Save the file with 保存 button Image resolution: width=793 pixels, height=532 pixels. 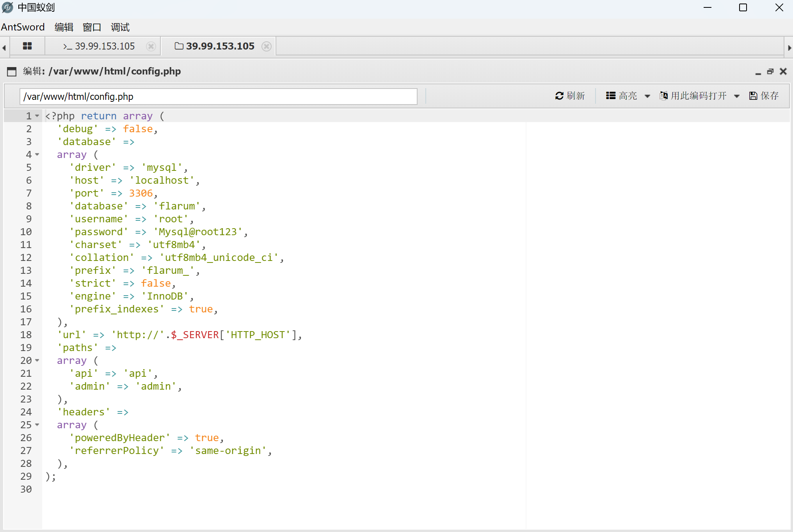(x=764, y=96)
